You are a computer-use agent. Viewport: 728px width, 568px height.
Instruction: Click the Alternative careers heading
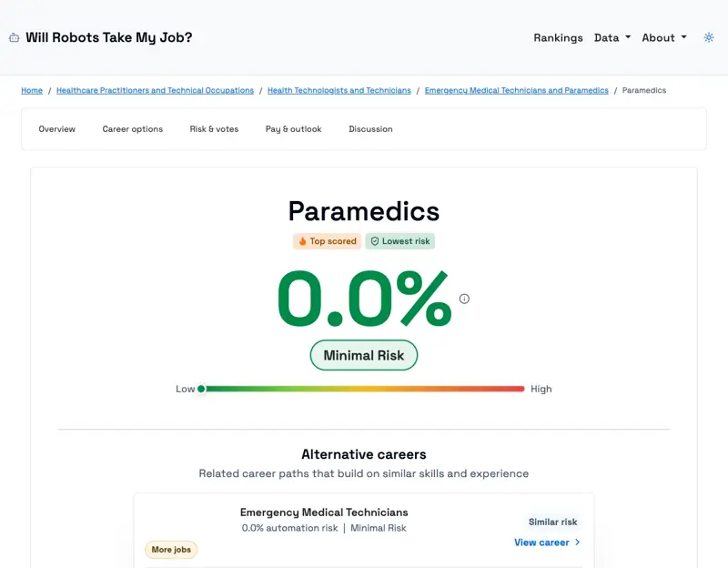pos(363,454)
